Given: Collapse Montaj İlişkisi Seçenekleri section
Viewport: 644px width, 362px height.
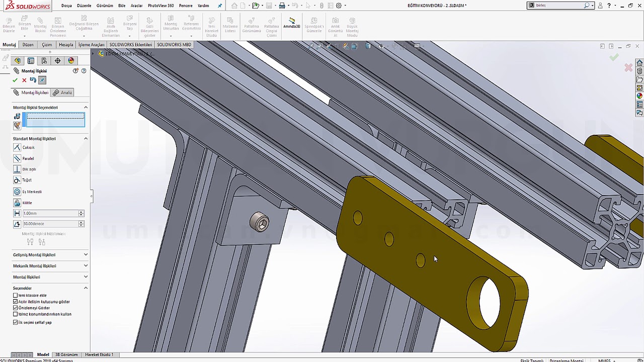Looking at the screenshot, I should click(86, 107).
